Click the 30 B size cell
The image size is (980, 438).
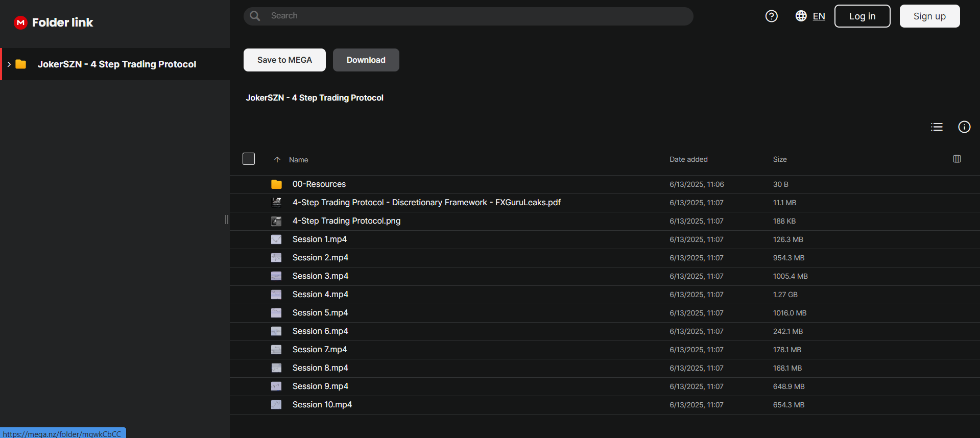[x=780, y=184]
